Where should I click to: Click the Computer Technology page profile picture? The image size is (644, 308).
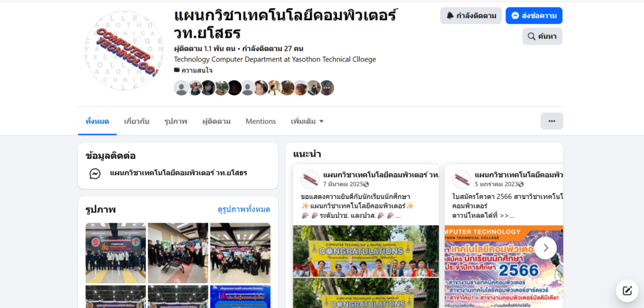(x=124, y=50)
